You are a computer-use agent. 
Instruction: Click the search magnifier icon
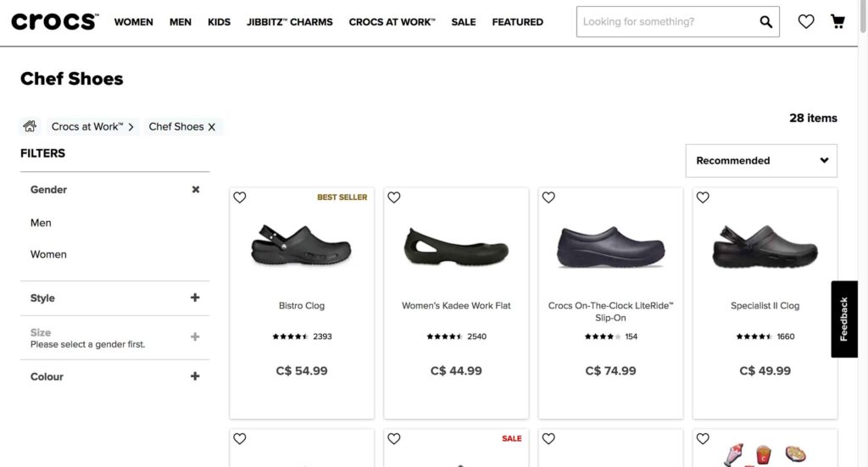765,22
